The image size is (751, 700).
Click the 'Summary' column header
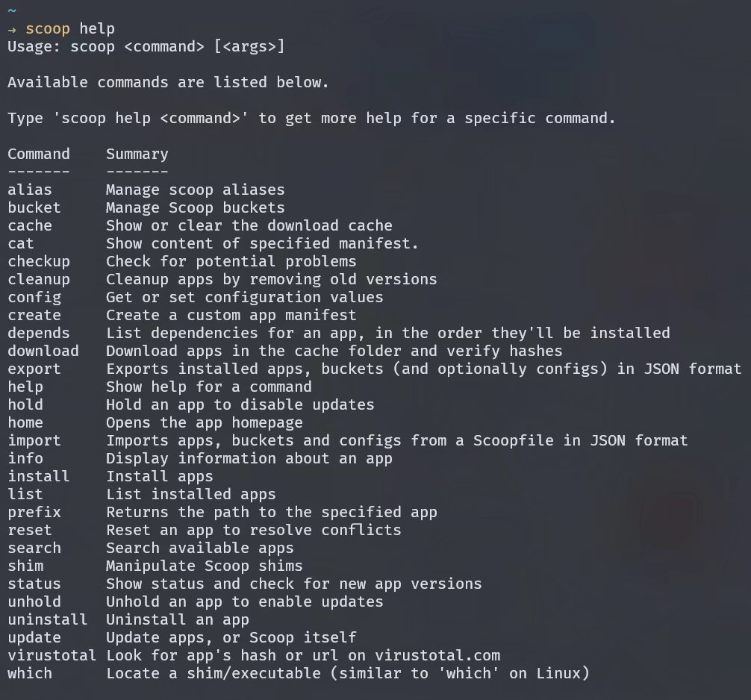[x=137, y=154]
